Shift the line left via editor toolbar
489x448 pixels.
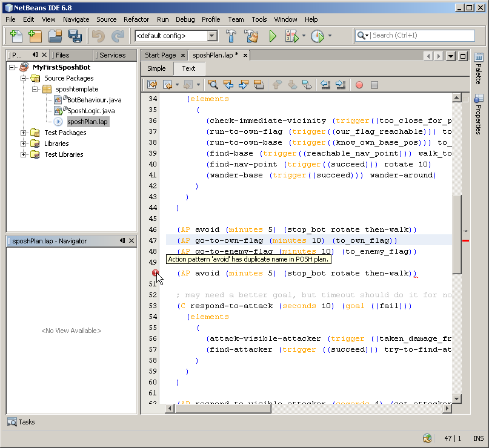pyautogui.click(x=325, y=85)
